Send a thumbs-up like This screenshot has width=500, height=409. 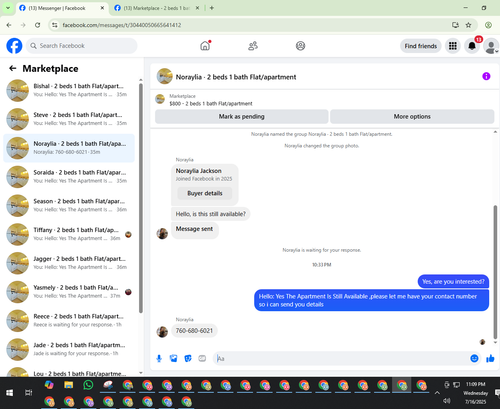click(x=490, y=358)
